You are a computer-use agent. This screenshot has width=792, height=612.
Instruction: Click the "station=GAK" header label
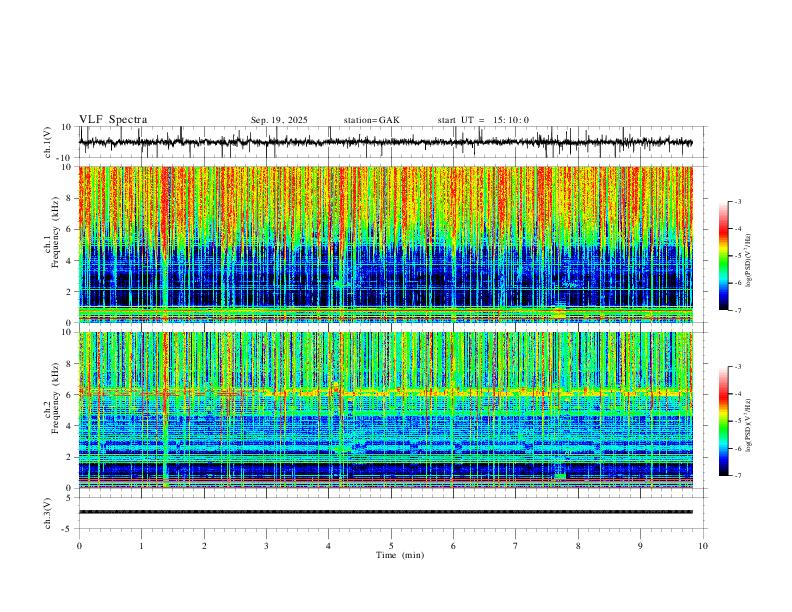click(371, 120)
